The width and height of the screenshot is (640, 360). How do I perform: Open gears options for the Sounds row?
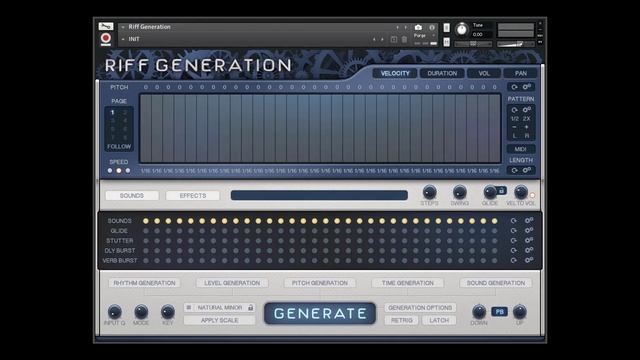529,220
